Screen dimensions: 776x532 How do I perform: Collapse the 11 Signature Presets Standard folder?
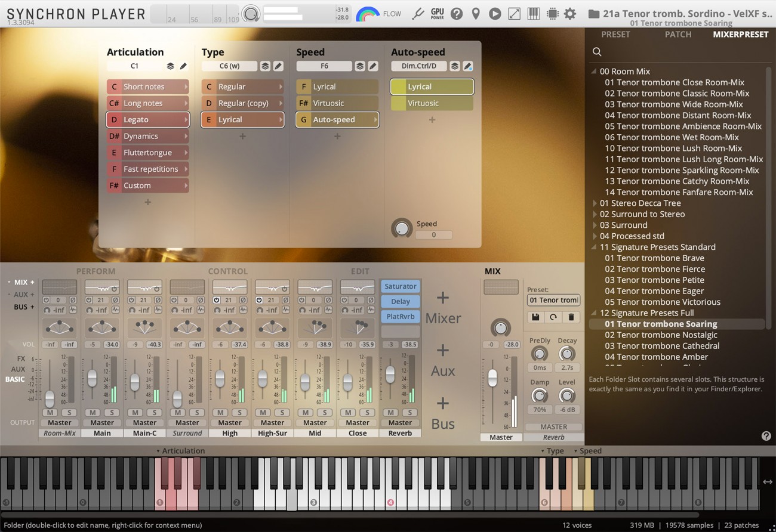coord(595,248)
